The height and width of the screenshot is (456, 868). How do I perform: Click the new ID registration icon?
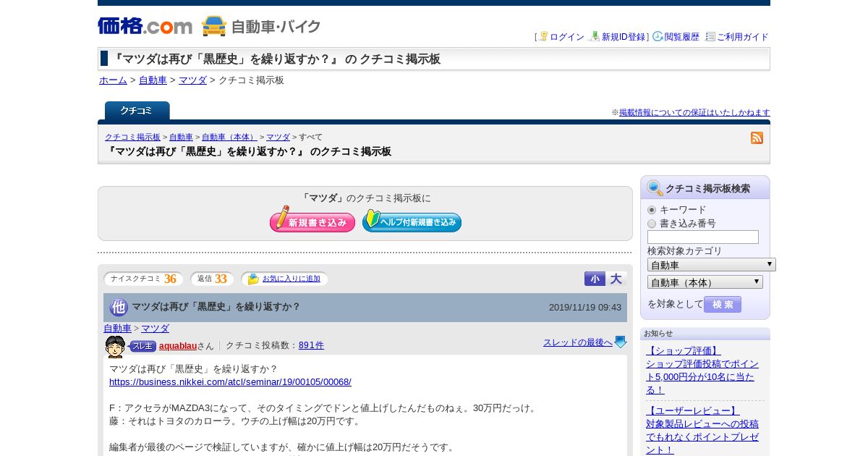coord(595,36)
